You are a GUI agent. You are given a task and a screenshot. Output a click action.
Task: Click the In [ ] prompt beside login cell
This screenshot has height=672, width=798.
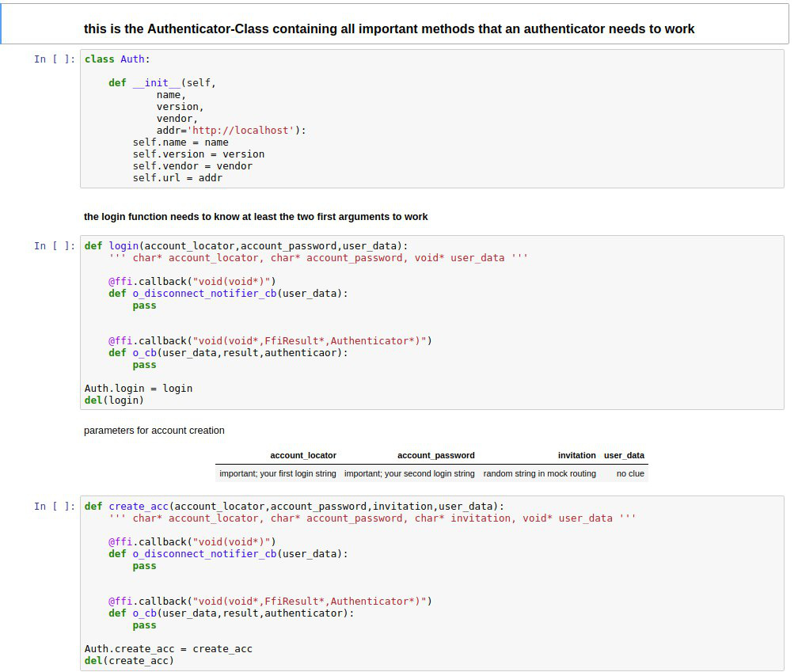[55, 246]
